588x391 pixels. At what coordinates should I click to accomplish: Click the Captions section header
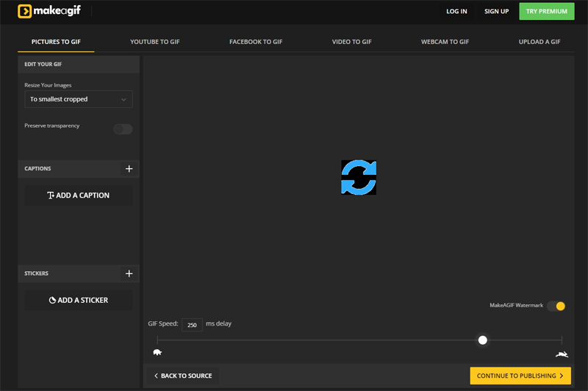(79, 169)
